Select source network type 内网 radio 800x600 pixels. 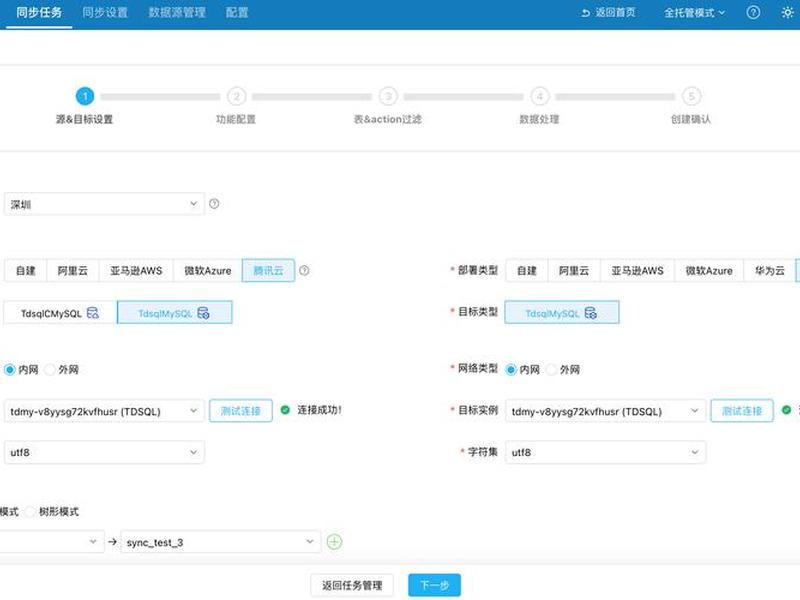coord(10,369)
